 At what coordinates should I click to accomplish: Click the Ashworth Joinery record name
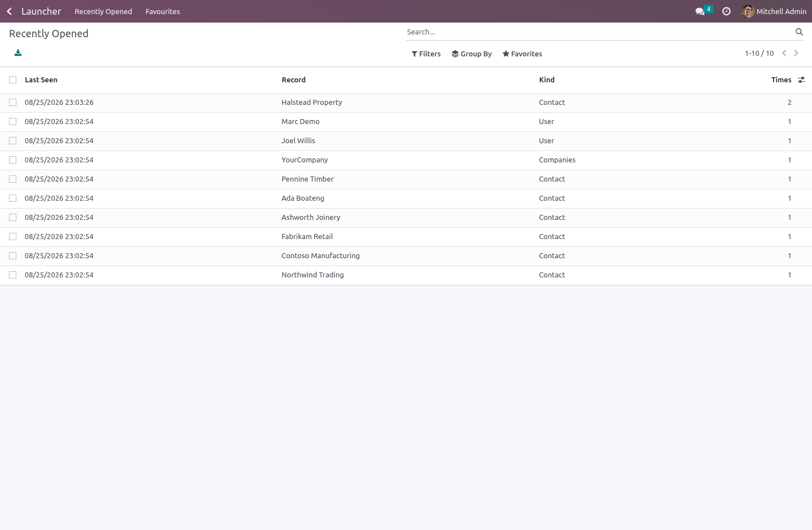point(311,218)
